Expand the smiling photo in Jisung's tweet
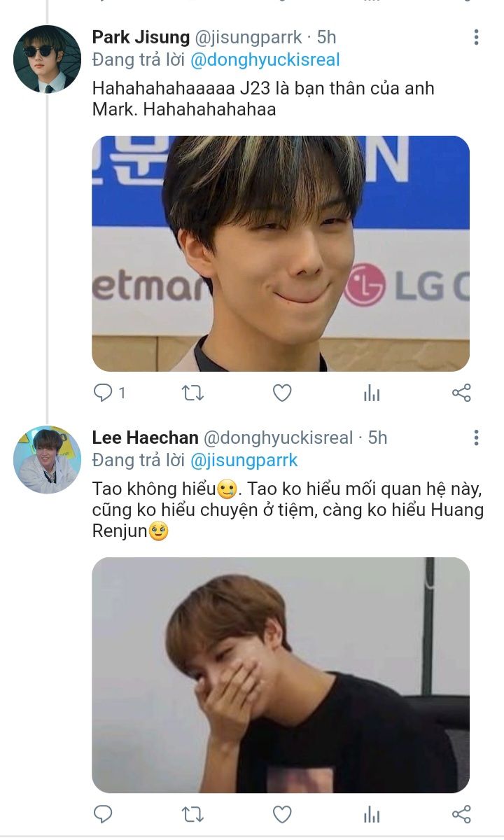 click(281, 253)
